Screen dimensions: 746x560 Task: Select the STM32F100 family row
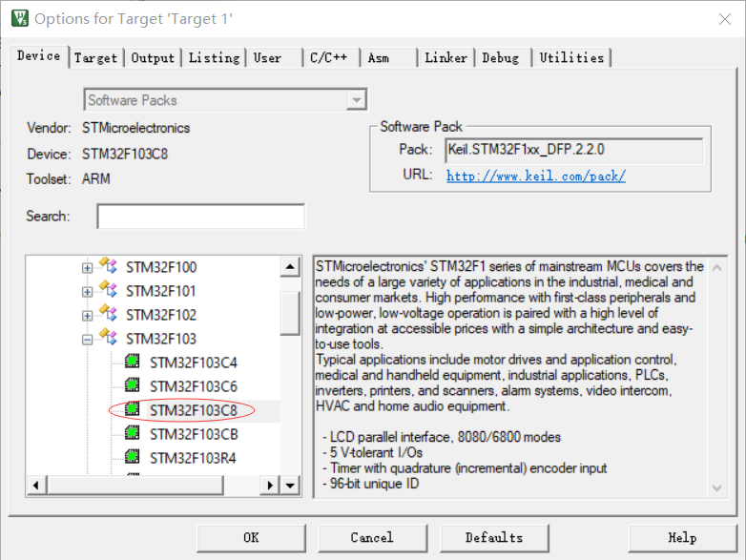pos(161,267)
